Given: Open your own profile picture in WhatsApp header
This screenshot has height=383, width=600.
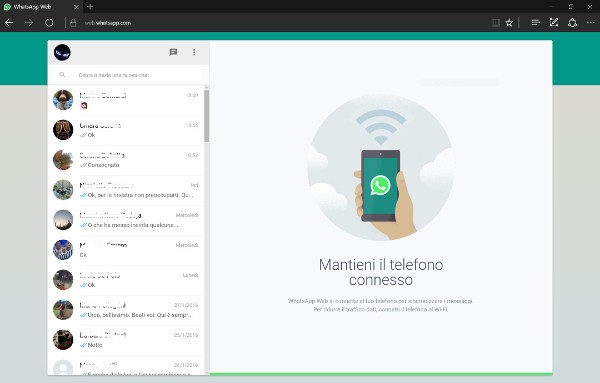Looking at the screenshot, I should click(x=62, y=52).
